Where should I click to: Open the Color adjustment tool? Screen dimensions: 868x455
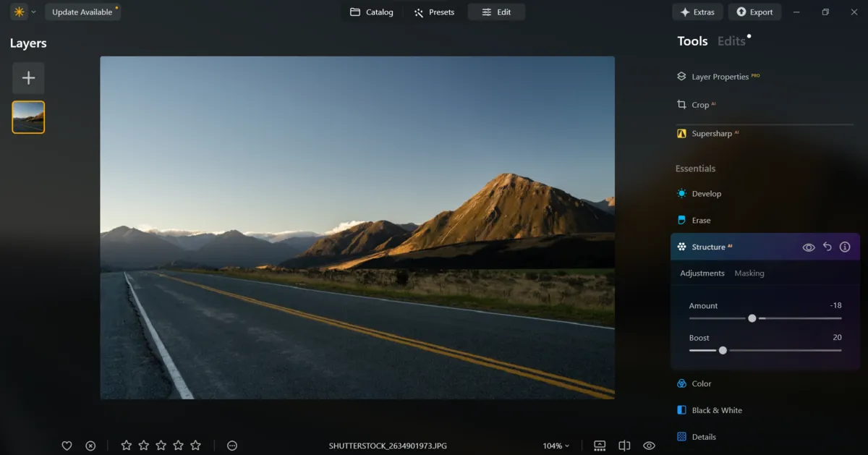tap(701, 383)
